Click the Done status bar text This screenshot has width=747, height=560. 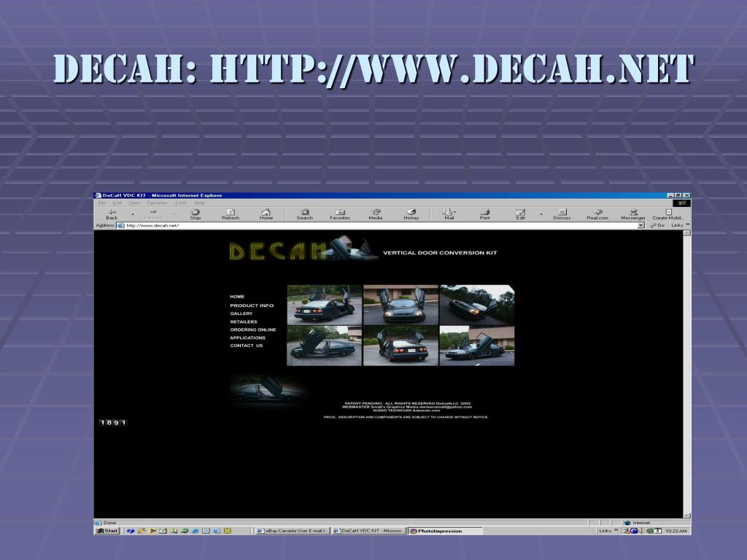(109, 522)
